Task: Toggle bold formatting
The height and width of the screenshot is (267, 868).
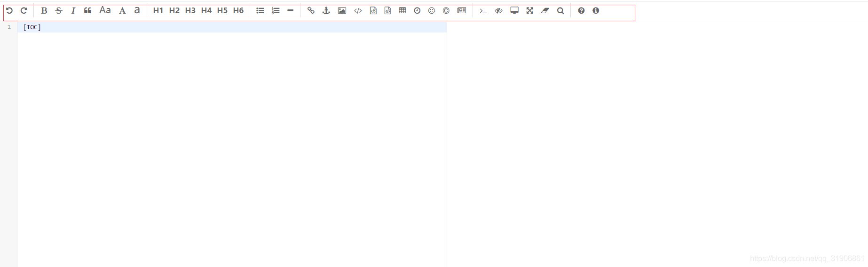Action: click(44, 10)
